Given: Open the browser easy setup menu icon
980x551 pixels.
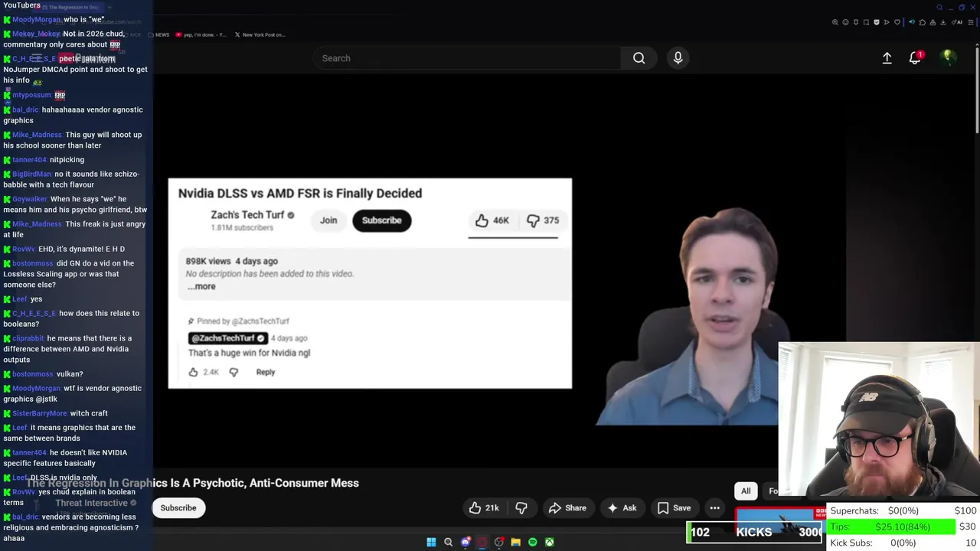Looking at the screenshot, I should (971, 22).
